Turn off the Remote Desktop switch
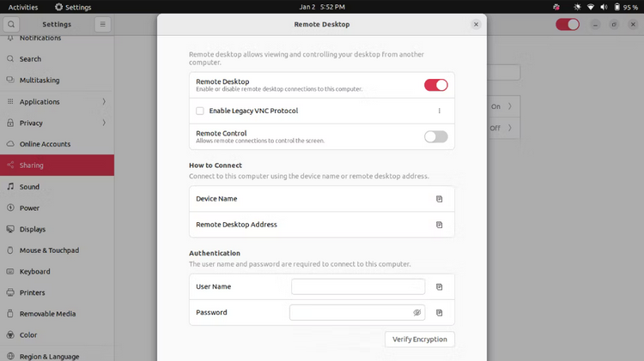 click(435, 85)
